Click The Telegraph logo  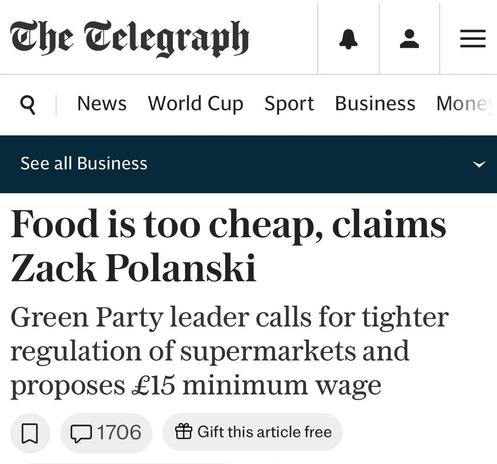130,38
